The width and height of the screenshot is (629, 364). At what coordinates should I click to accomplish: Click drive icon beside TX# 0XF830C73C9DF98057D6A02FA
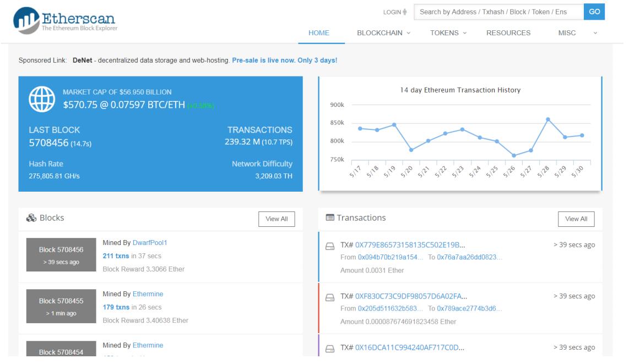pyautogui.click(x=330, y=297)
